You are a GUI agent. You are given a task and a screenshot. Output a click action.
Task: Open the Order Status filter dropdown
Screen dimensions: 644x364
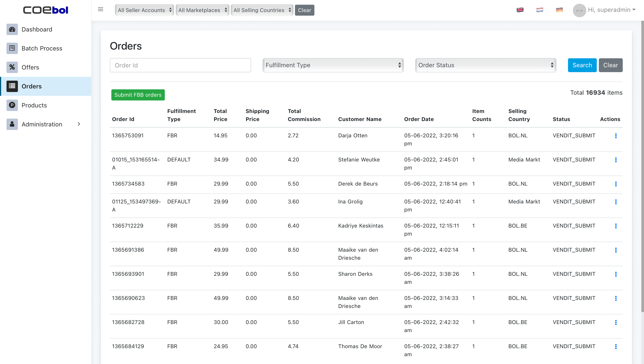[x=485, y=65]
